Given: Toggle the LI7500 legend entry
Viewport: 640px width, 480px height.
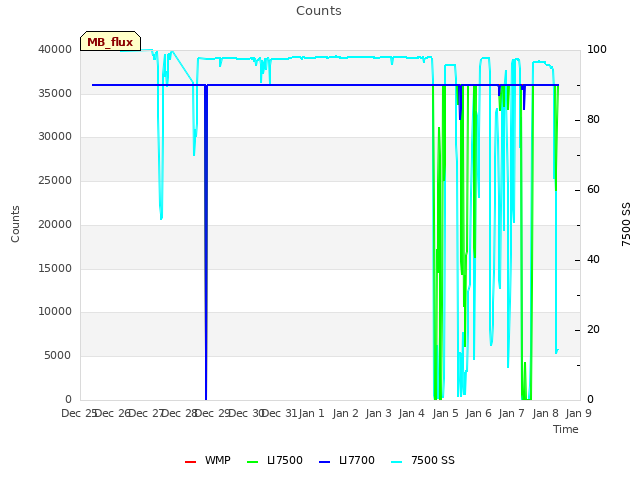Looking at the screenshot, I should point(275,460).
